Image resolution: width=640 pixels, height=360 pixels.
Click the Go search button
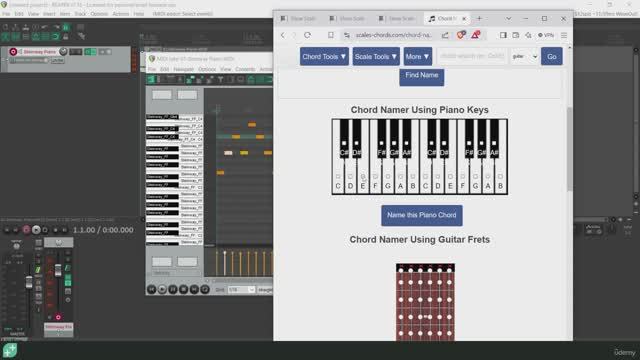pyautogui.click(x=551, y=56)
